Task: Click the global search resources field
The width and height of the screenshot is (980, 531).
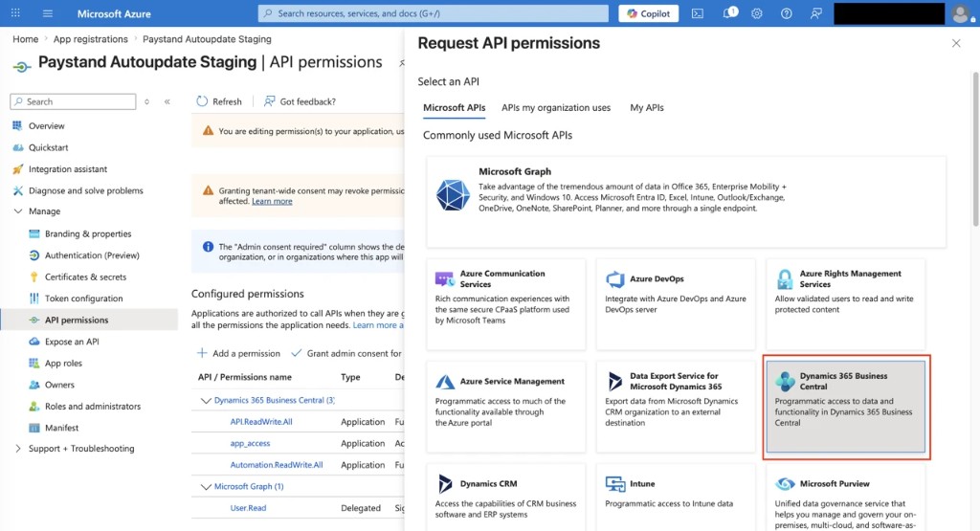Action: click(434, 13)
